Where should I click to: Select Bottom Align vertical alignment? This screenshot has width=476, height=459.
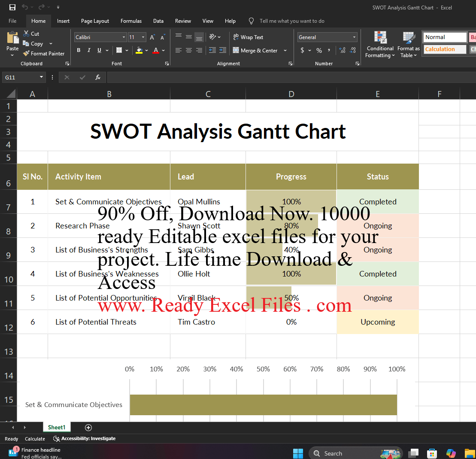pos(199,37)
